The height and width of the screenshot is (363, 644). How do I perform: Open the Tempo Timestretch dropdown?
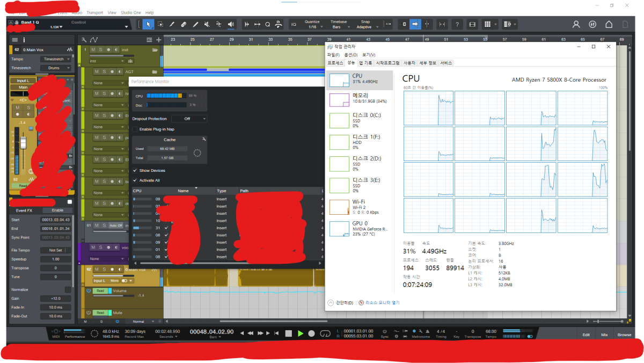(56, 59)
